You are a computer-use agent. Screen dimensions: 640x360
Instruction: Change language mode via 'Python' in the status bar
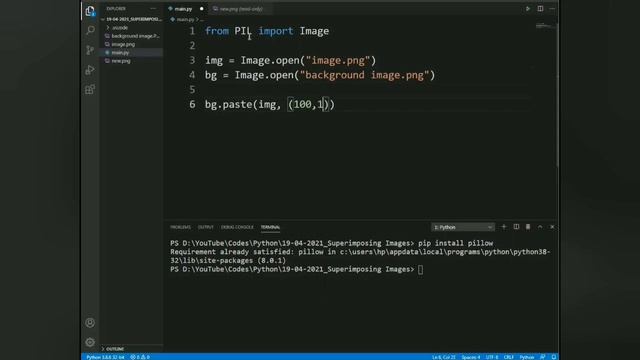click(527, 357)
